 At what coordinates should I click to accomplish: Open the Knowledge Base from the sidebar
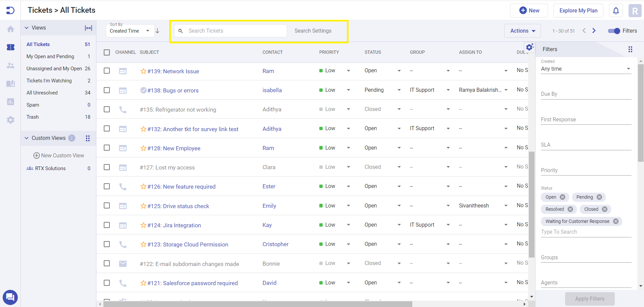[x=10, y=83]
